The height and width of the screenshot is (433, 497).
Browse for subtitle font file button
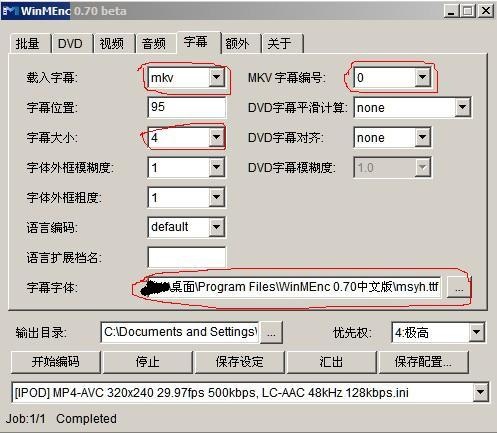tap(459, 287)
